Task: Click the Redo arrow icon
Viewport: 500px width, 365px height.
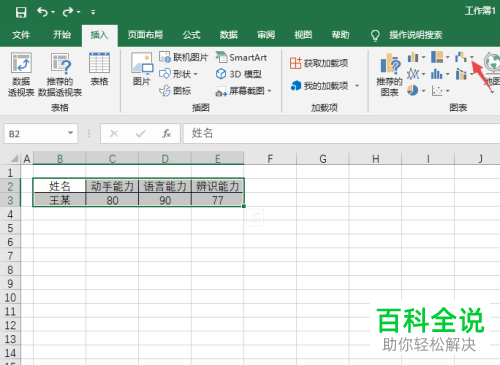Action: pos(68,12)
